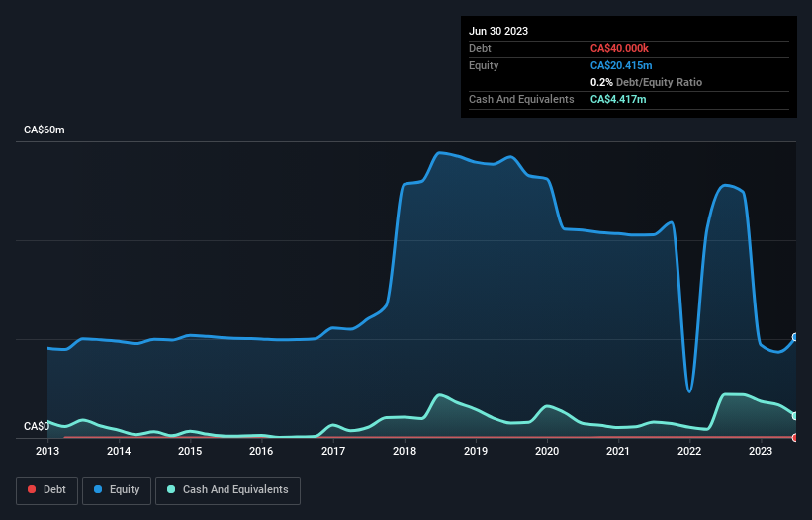Click the Equity row label in tooltip
The width and height of the screenshot is (812, 520).
click(484, 65)
